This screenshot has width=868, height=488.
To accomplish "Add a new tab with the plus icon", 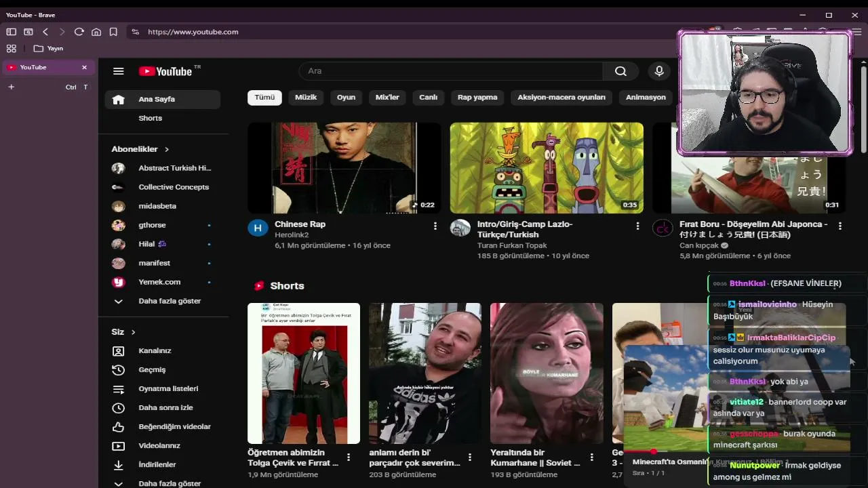I will (x=11, y=87).
